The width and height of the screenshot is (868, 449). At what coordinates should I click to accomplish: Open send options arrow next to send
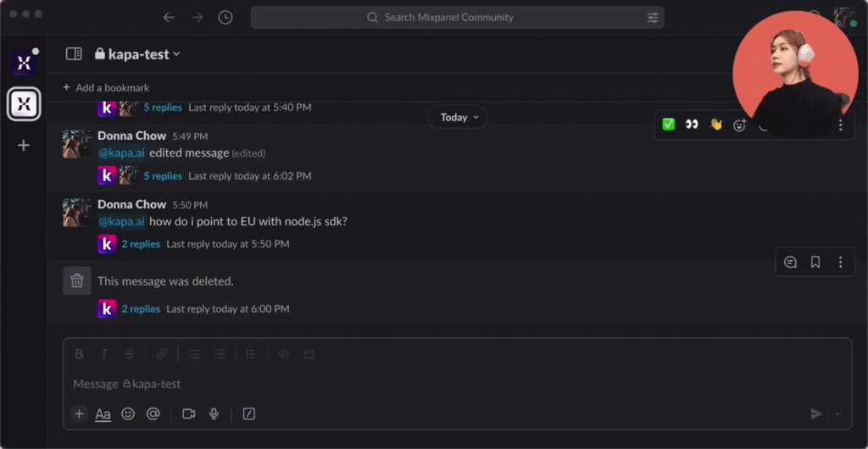click(838, 413)
